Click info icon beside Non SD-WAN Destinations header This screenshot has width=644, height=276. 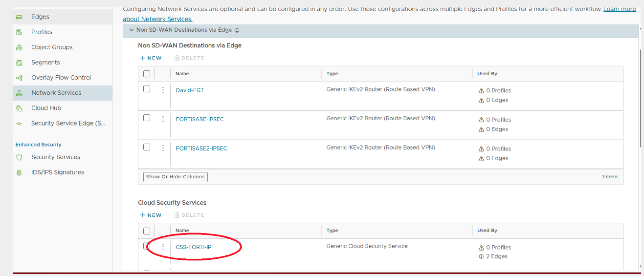tap(237, 30)
